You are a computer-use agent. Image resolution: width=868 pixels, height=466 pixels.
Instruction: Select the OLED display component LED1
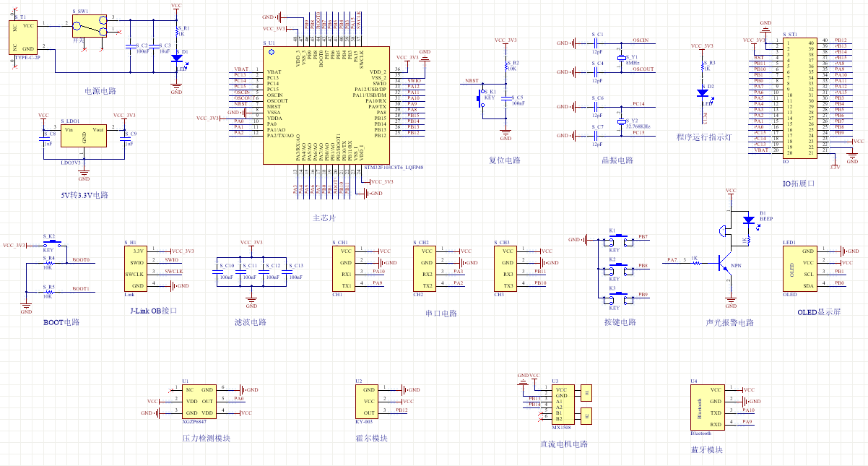(799, 268)
